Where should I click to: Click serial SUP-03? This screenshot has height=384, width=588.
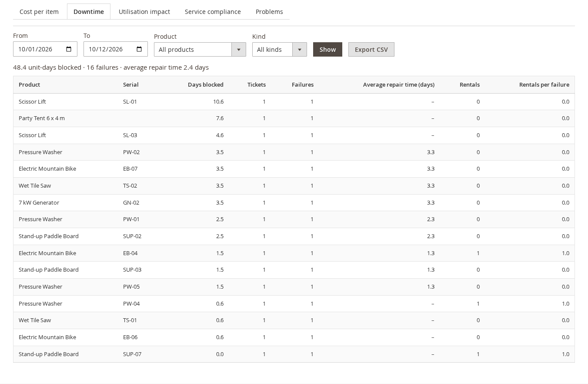point(132,269)
